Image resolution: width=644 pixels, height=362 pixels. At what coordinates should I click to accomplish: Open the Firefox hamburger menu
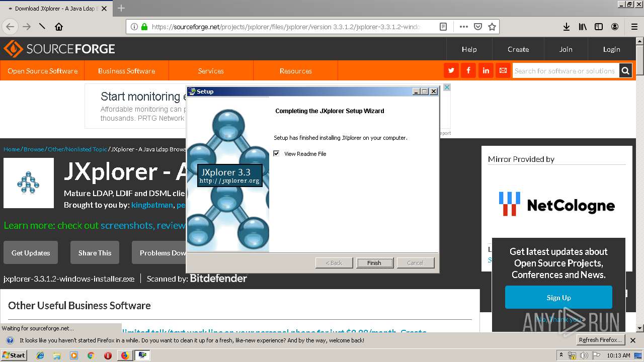[x=634, y=27]
